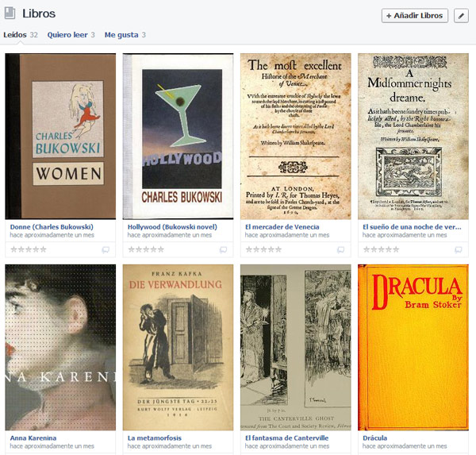
Task: Open comment icon for Donne (Charles Bukowski)
Action: click(106, 250)
